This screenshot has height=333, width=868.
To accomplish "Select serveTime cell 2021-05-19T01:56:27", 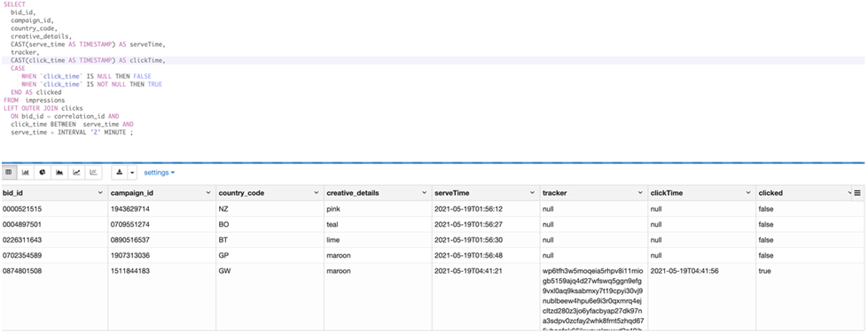I will [486, 225].
